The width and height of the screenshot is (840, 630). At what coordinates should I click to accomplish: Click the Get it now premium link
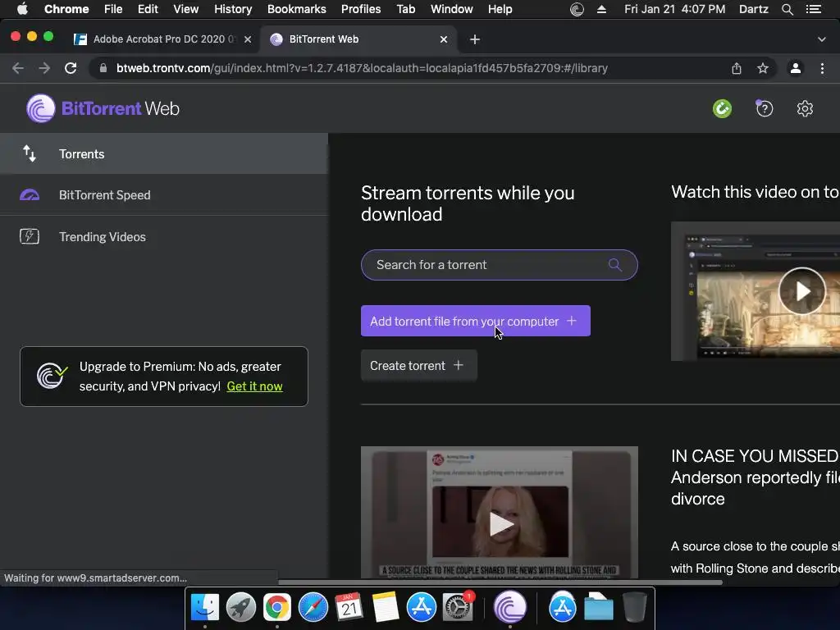pyautogui.click(x=254, y=386)
